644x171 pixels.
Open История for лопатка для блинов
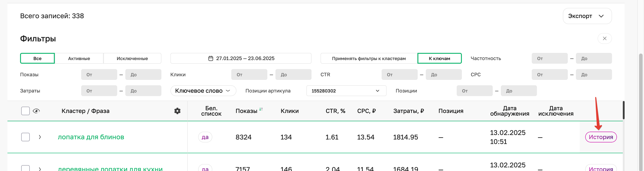pyautogui.click(x=601, y=137)
